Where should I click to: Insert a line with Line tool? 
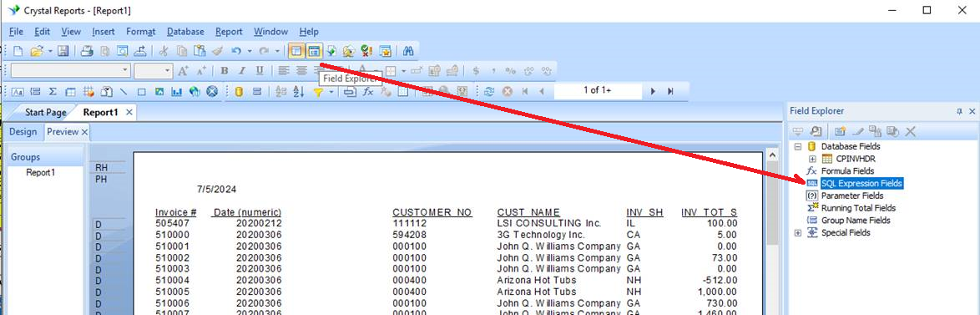click(x=124, y=91)
